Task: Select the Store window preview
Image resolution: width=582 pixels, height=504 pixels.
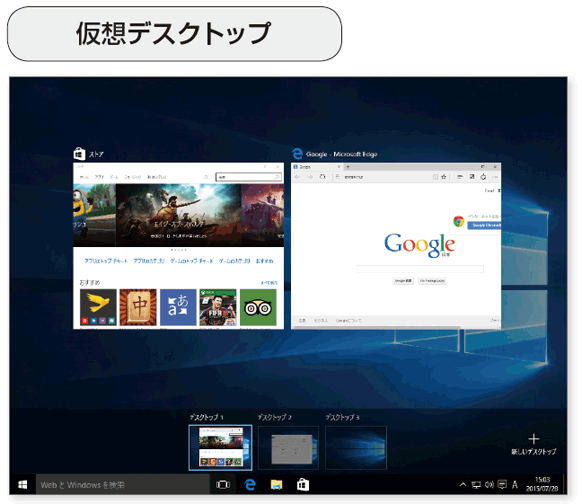Action: [x=179, y=246]
